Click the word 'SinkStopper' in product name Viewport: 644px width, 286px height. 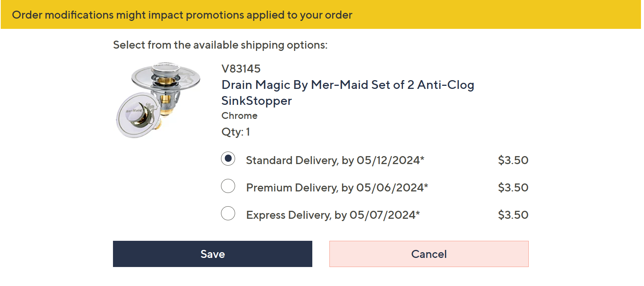click(x=256, y=101)
